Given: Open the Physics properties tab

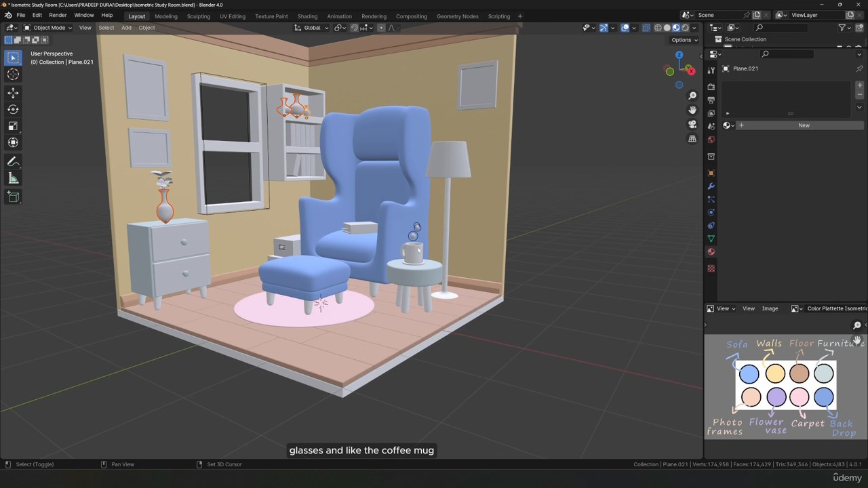Looking at the screenshot, I should pos(711,212).
